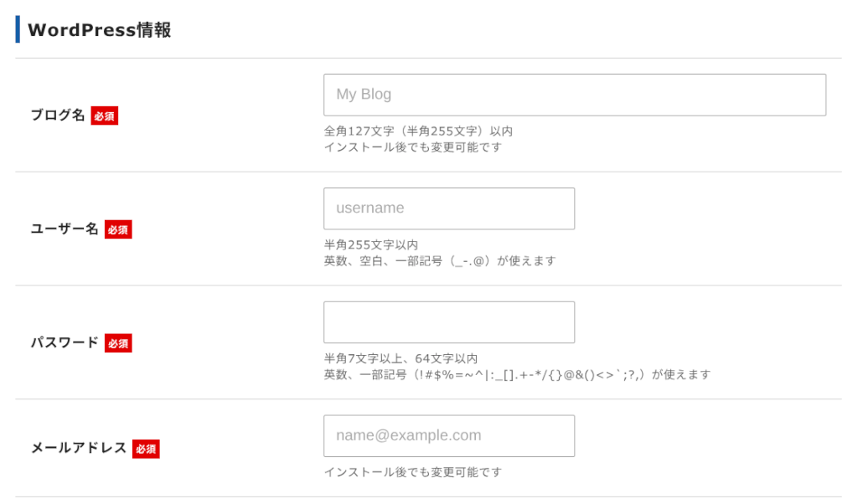Click the username allowed symbols hint text
The image size is (858, 504).
pyautogui.click(x=439, y=261)
